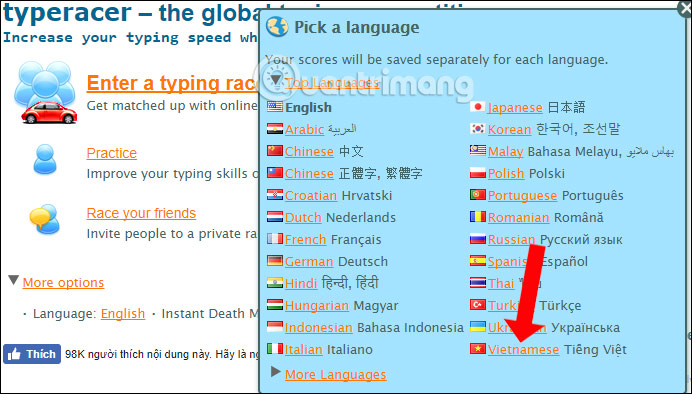Click the Malaysian flag beside Malay
Viewport: 692px width, 394px height.
click(478, 151)
